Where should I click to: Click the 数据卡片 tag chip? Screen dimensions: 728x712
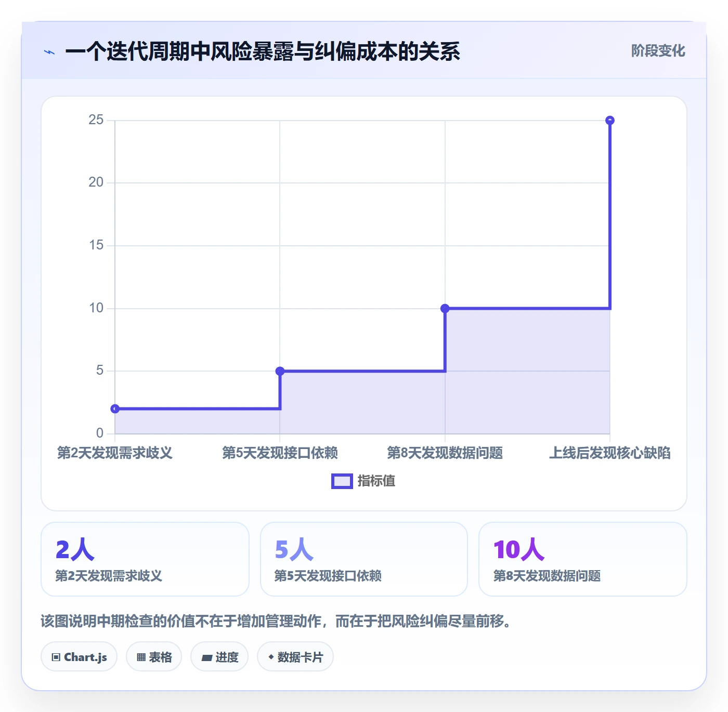click(295, 657)
